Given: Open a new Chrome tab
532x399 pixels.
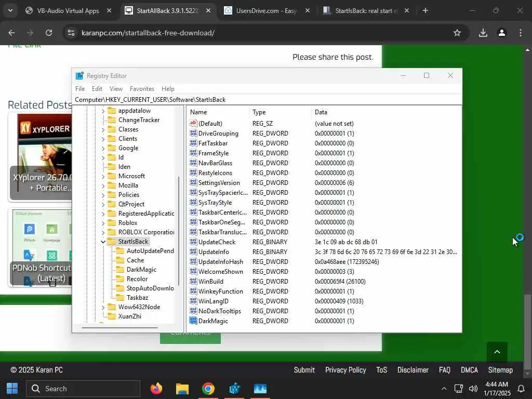Looking at the screenshot, I should (x=425, y=10).
